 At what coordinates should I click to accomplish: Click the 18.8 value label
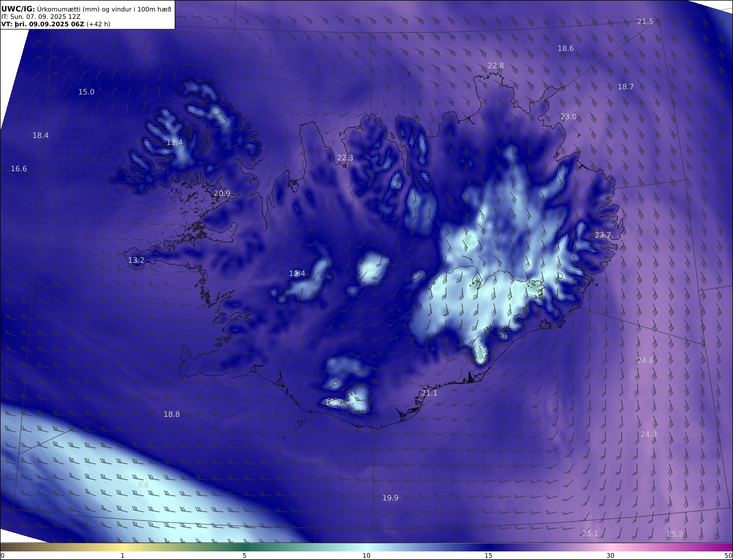click(172, 415)
